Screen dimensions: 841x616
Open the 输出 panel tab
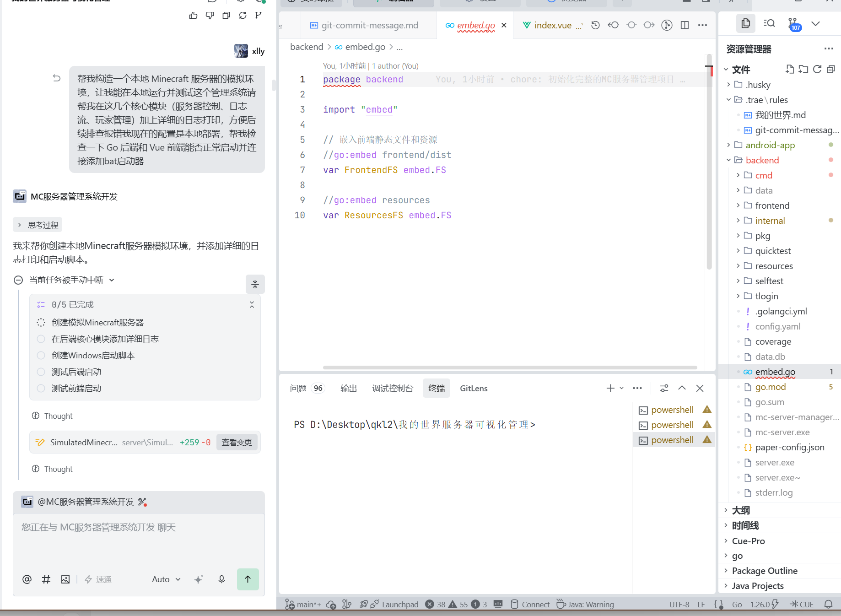pyautogui.click(x=349, y=388)
